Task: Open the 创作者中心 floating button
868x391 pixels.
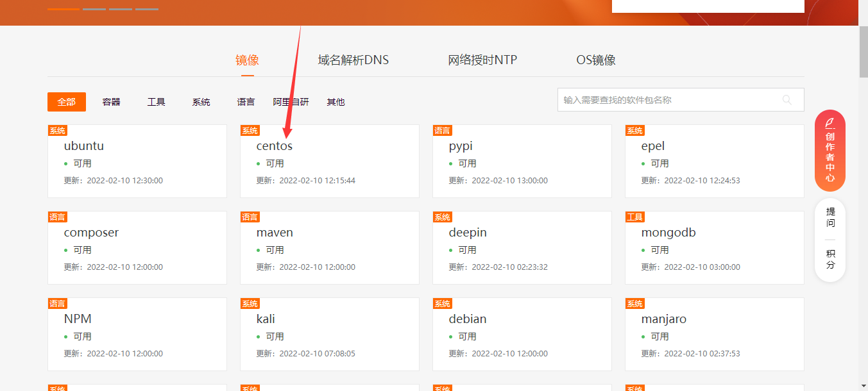Action: (830, 151)
